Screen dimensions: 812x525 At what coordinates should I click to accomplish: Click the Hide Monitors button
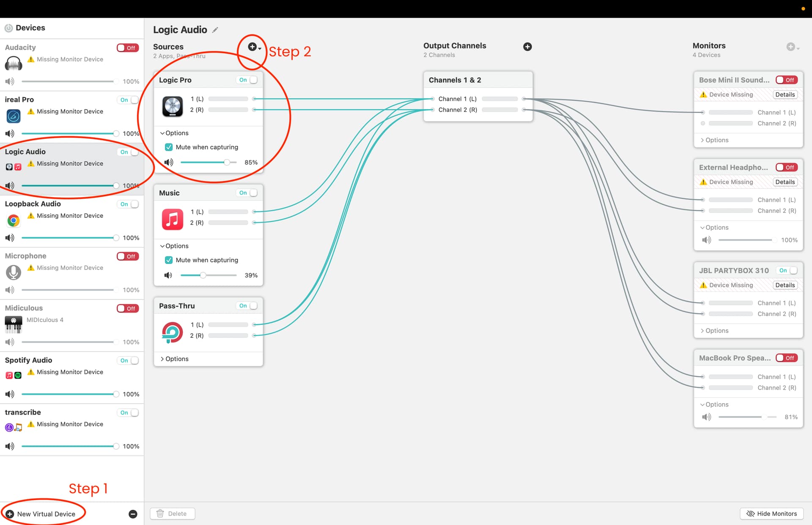click(772, 514)
